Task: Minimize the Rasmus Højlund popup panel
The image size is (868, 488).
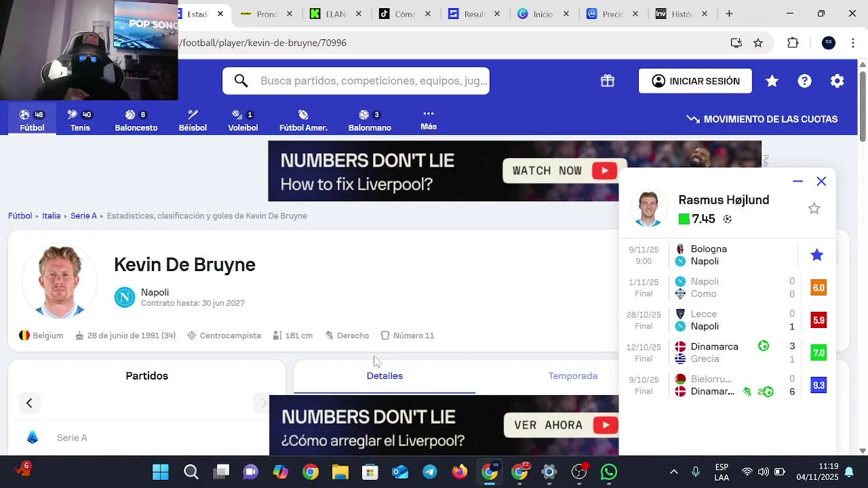Action: [x=797, y=181]
